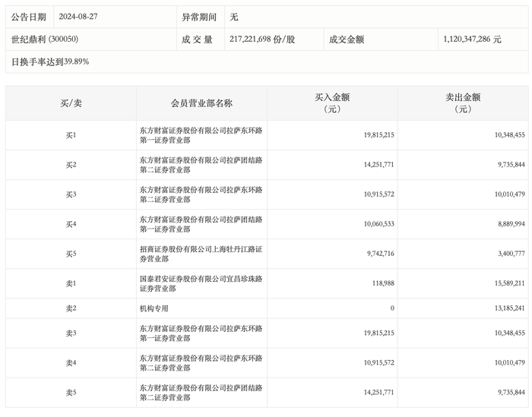The height and width of the screenshot is (417, 532).
Task: Click the 买/卖 column header
Action: point(71,103)
